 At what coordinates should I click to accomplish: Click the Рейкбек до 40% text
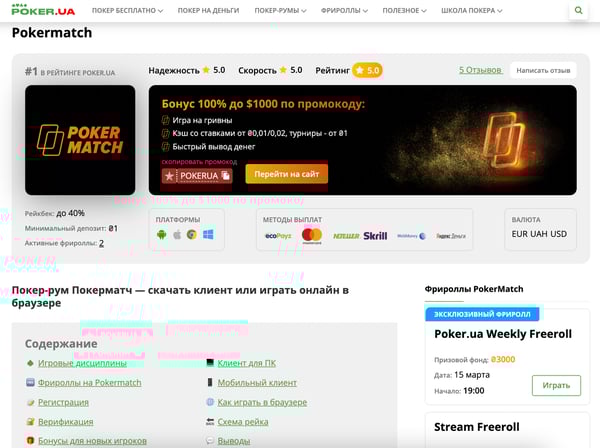pyautogui.click(x=55, y=213)
